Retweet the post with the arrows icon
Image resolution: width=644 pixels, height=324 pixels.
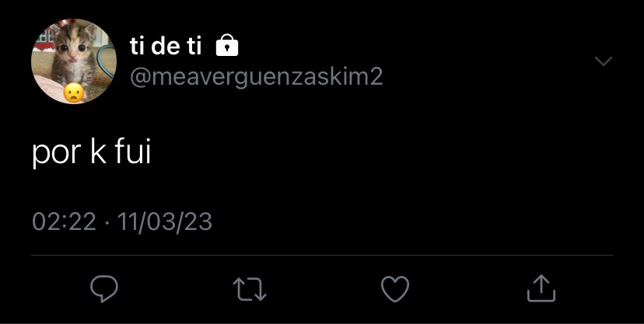coord(250,289)
